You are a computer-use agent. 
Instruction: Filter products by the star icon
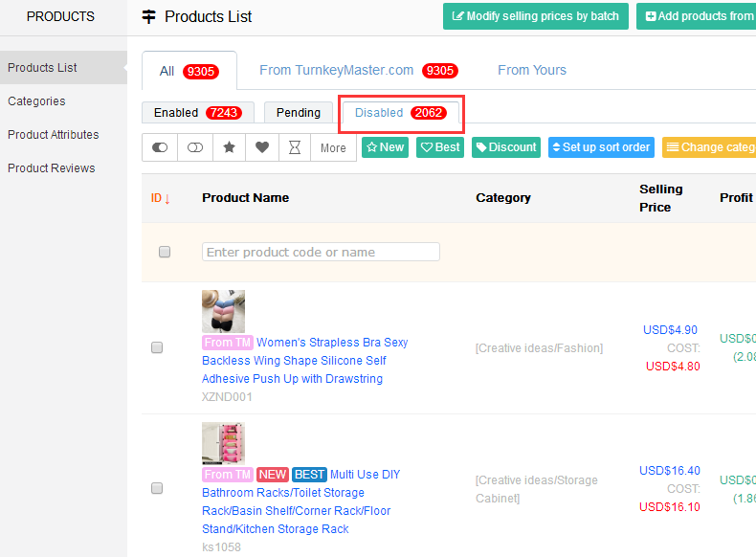click(x=229, y=148)
